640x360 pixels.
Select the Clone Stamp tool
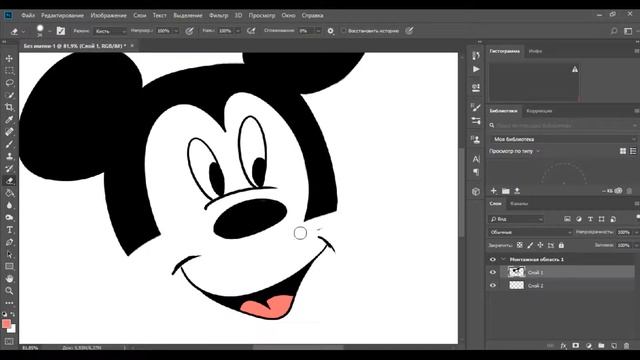(9, 156)
